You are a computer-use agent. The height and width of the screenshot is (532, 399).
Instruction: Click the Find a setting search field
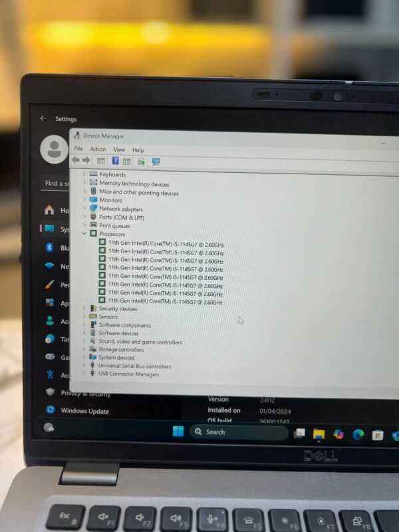click(56, 184)
